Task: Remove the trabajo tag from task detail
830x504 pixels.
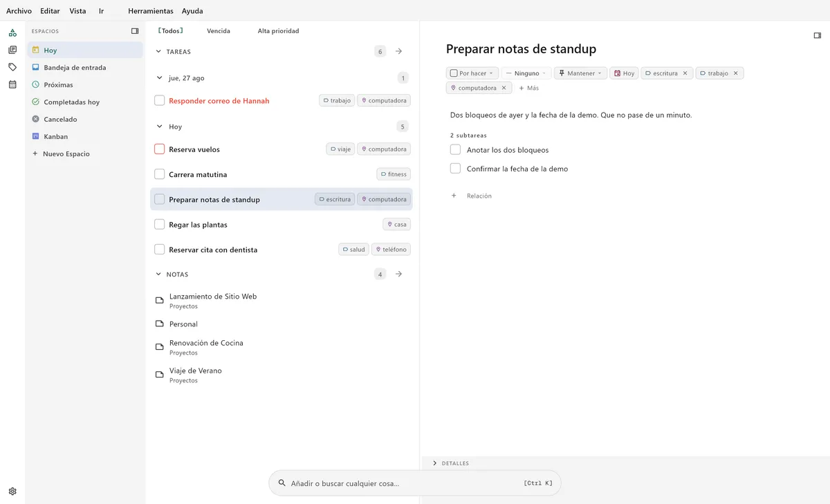Action: [736, 73]
